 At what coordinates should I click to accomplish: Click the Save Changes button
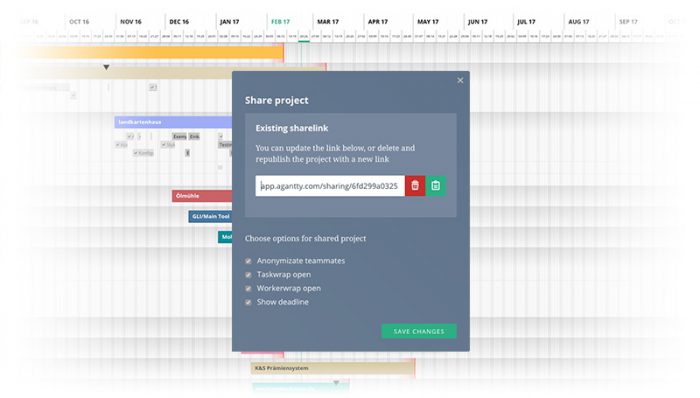pyautogui.click(x=419, y=331)
